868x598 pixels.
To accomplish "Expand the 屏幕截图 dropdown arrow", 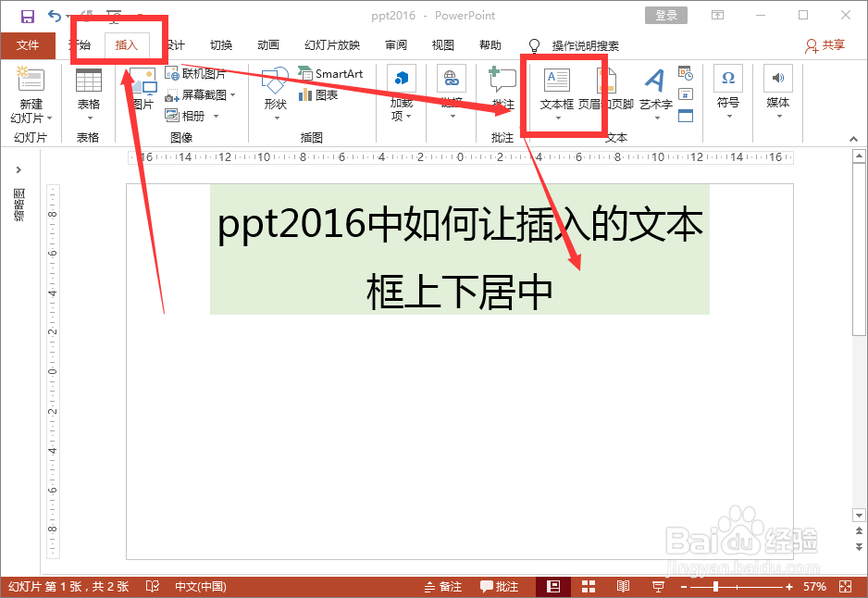I will pos(232,95).
